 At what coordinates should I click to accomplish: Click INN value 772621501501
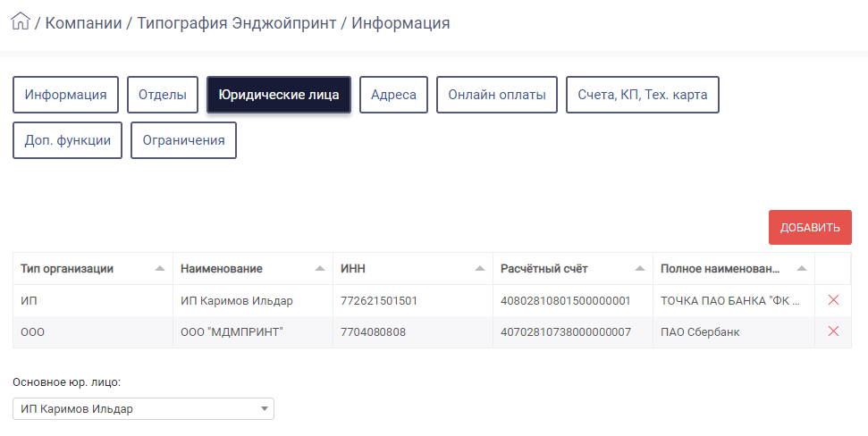coord(379,300)
